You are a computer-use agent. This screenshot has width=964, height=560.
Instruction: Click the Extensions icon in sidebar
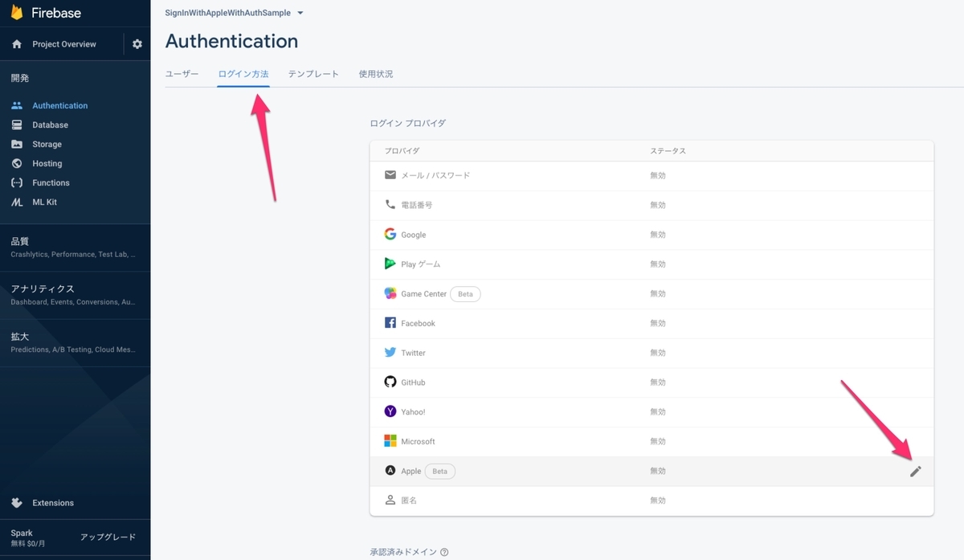point(17,503)
